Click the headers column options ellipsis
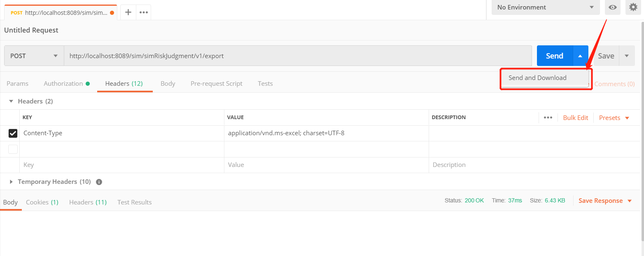644x256 pixels. tap(548, 117)
